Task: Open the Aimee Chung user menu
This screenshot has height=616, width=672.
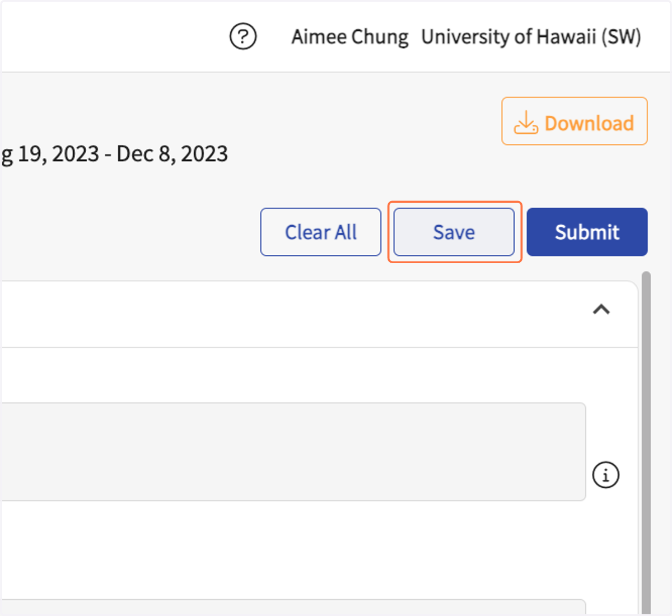Action: coord(349,37)
